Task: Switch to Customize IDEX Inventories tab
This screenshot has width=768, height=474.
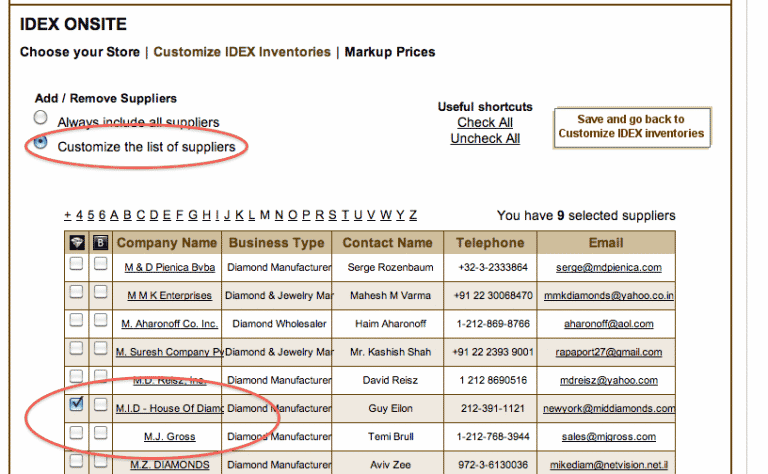Action: pyautogui.click(x=241, y=52)
